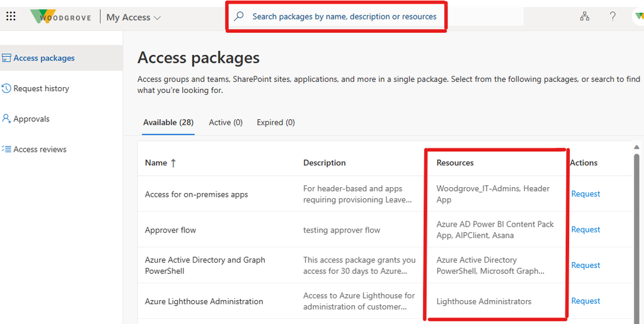Click the Approvals person icon
The height and width of the screenshot is (324, 644).
tap(7, 119)
